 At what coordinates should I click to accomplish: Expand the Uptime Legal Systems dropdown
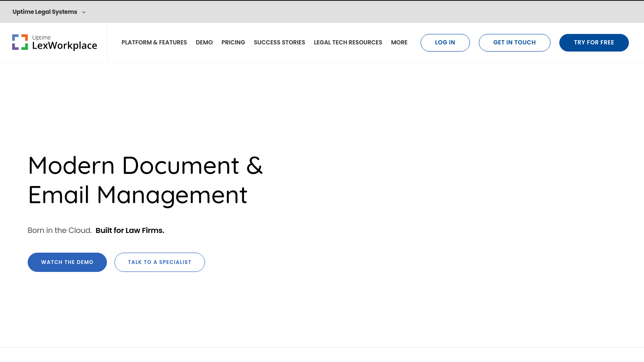(x=45, y=12)
